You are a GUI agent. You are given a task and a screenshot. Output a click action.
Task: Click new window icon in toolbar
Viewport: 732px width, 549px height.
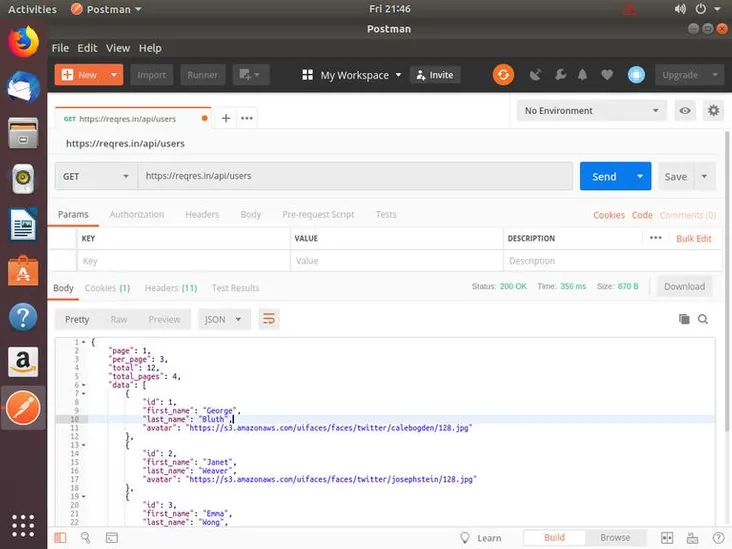251,75
